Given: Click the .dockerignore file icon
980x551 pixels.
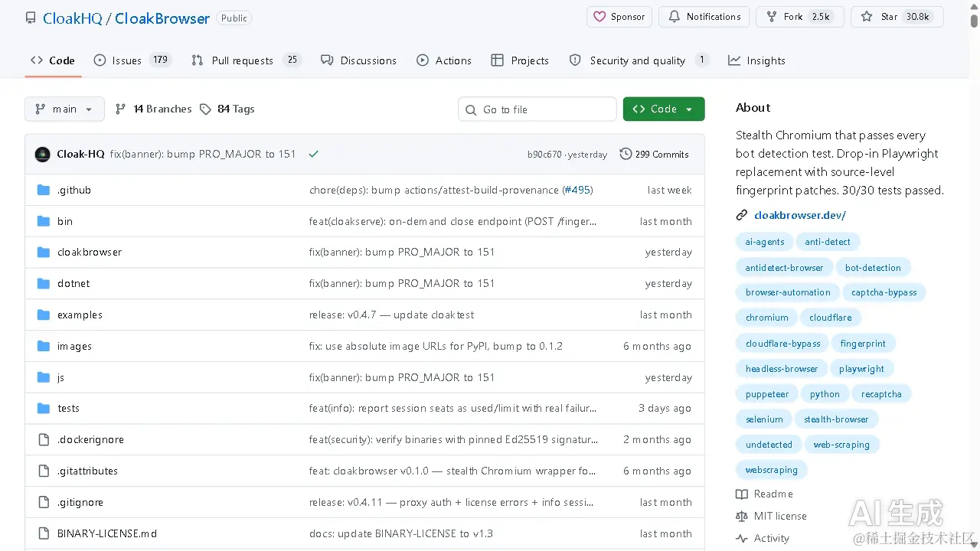Looking at the screenshot, I should coord(44,439).
